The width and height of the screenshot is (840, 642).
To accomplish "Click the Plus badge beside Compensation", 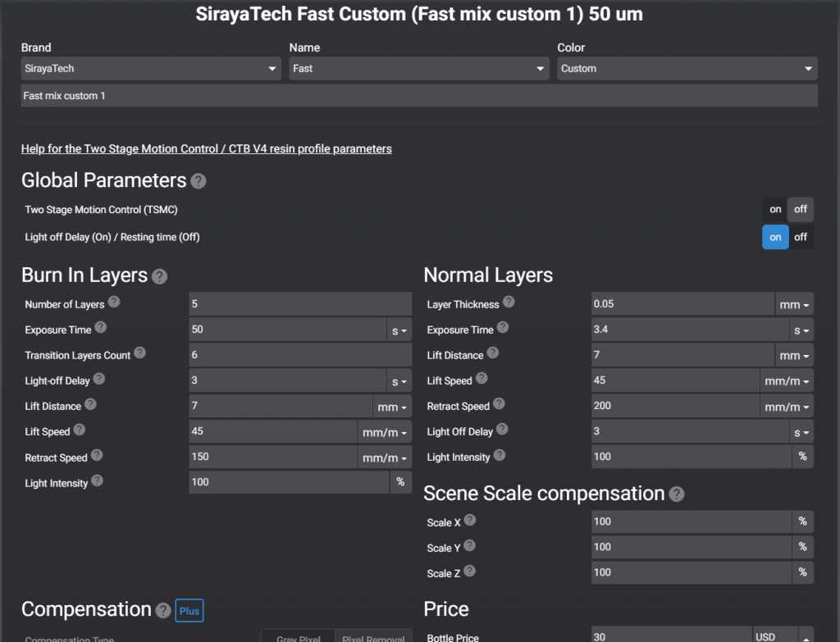I will point(189,610).
